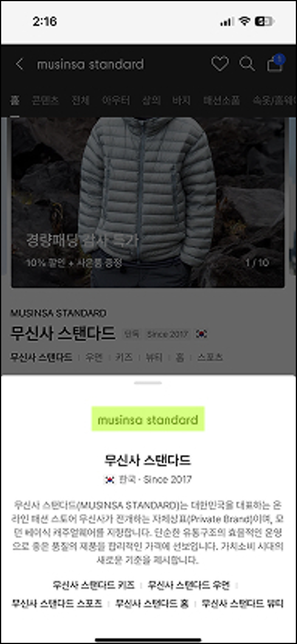Switch to the 바지 tab
This screenshot has height=644, width=297.
coord(181,100)
